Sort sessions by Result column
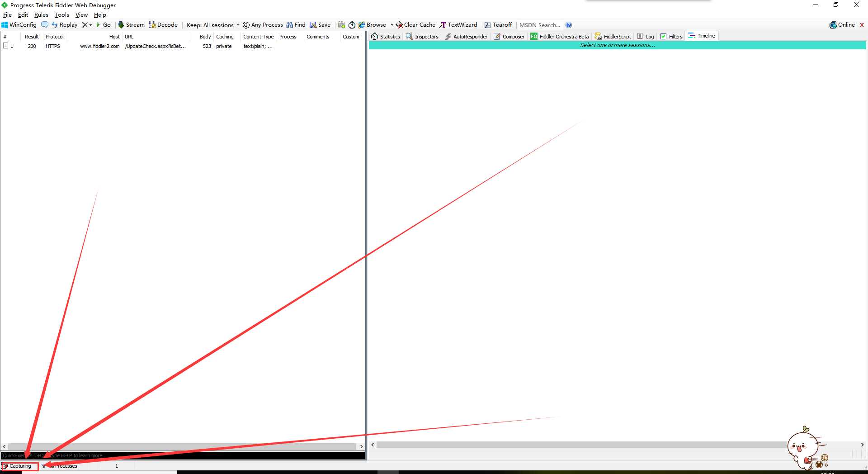The width and height of the screenshot is (868, 474). [x=32, y=37]
